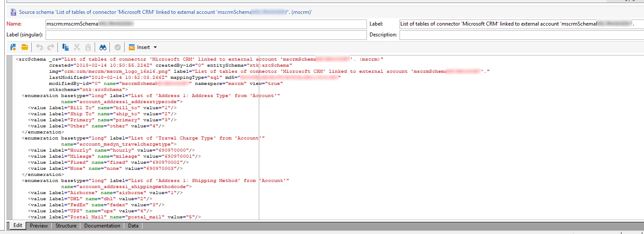Click the 'DHL' value line
The height and width of the screenshot is (234, 644).
(x=90, y=198)
